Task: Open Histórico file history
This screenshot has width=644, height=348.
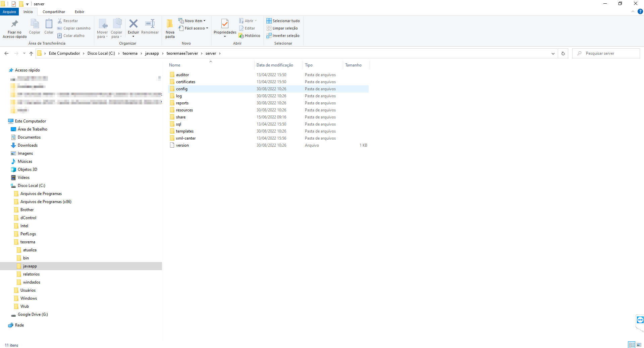Action: pyautogui.click(x=250, y=36)
